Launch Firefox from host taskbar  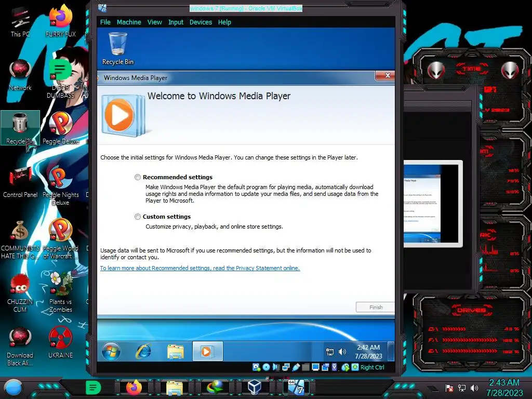coord(134,388)
